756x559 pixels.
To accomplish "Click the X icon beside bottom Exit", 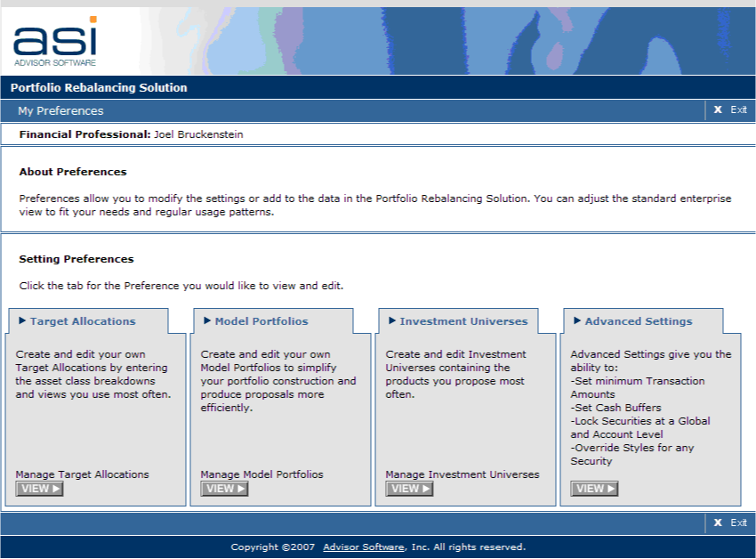I will click(x=718, y=523).
